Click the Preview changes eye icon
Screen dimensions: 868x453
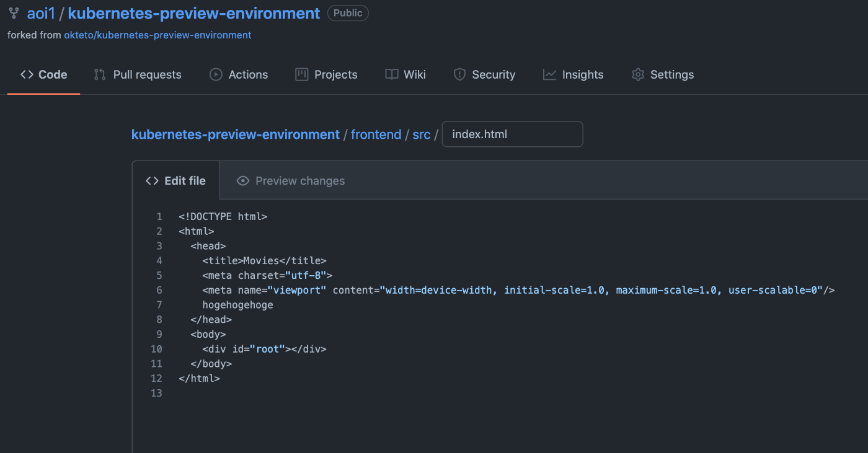tap(243, 181)
